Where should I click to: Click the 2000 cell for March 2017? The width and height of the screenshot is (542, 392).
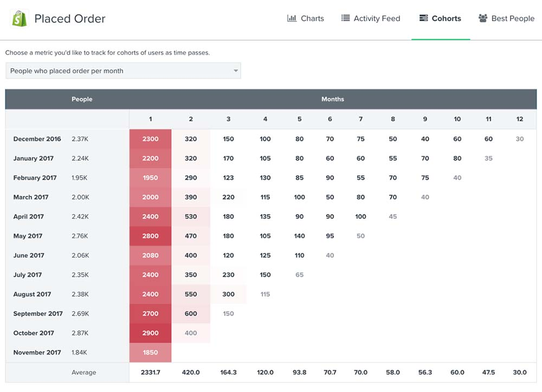150,197
